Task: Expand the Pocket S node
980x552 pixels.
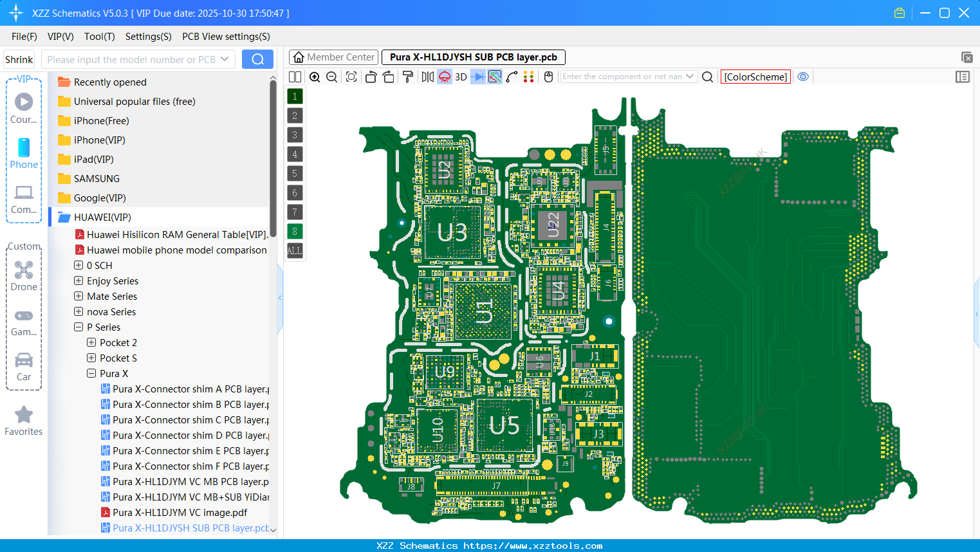Action: tap(91, 358)
